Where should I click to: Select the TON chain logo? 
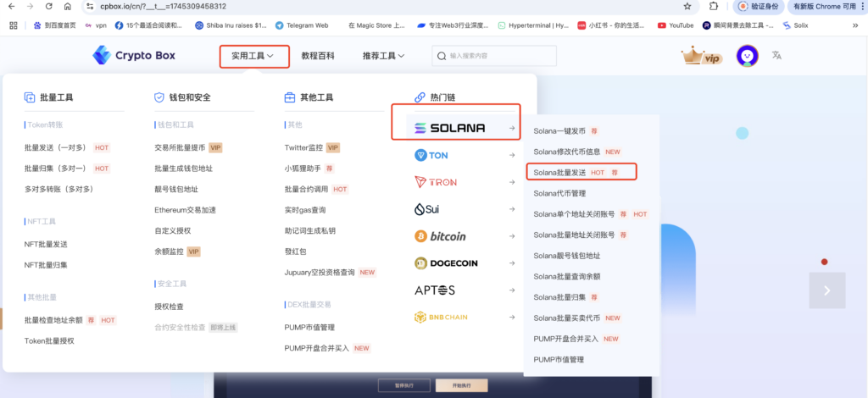pyautogui.click(x=431, y=155)
